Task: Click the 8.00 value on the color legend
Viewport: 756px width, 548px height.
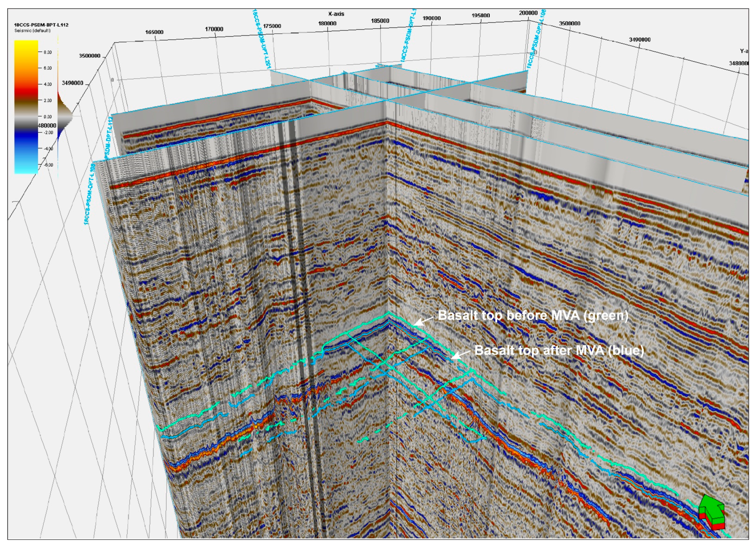Action: click(48, 52)
